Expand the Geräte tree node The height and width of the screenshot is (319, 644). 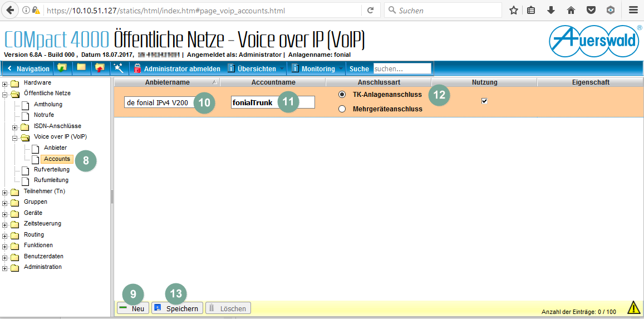(5, 214)
